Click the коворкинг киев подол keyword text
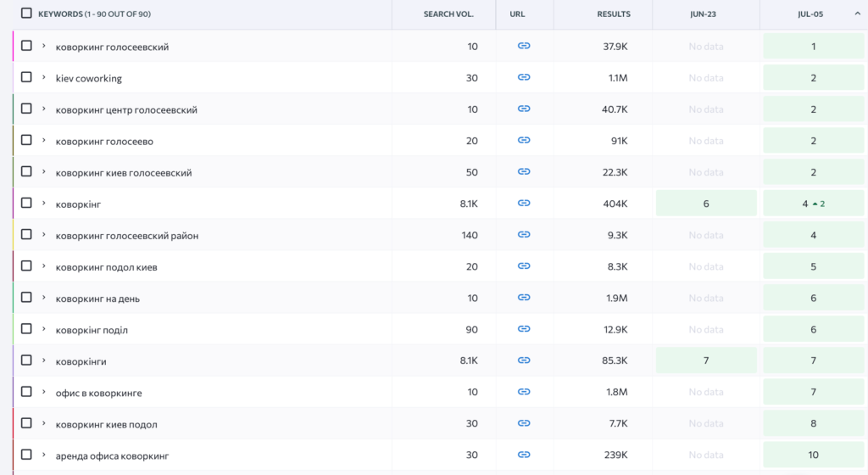 pos(106,424)
